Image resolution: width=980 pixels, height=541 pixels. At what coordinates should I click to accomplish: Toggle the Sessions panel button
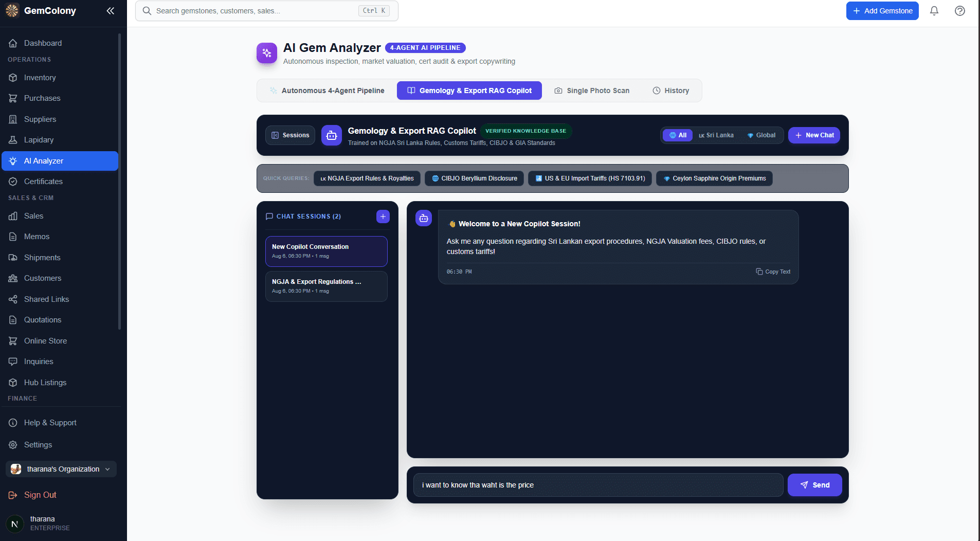tap(291, 135)
